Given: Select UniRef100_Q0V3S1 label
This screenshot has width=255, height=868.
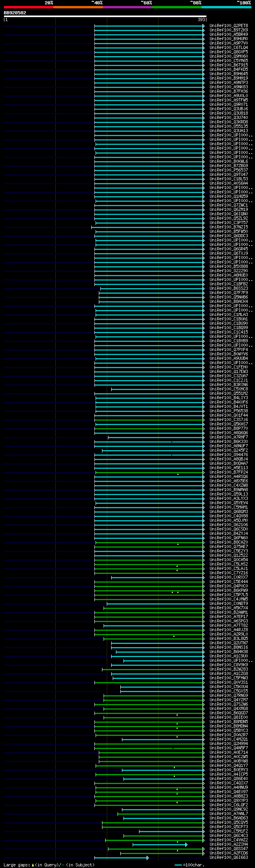Looking at the screenshot, I should coord(229,683).
